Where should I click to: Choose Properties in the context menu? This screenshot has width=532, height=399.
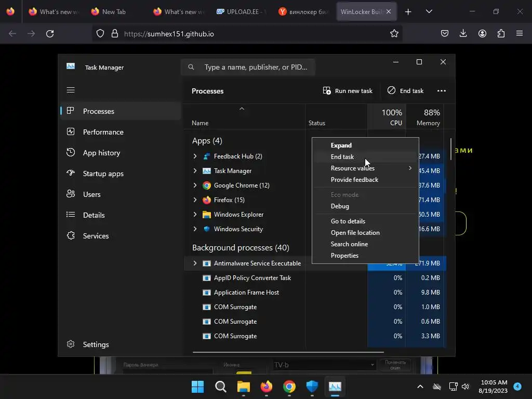pyautogui.click(x=365, y=256)
